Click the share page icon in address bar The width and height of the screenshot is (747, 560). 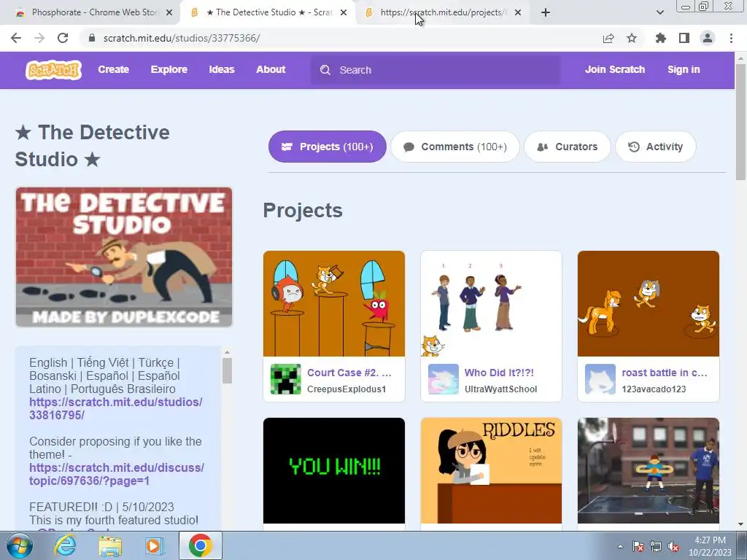[608, 38]
